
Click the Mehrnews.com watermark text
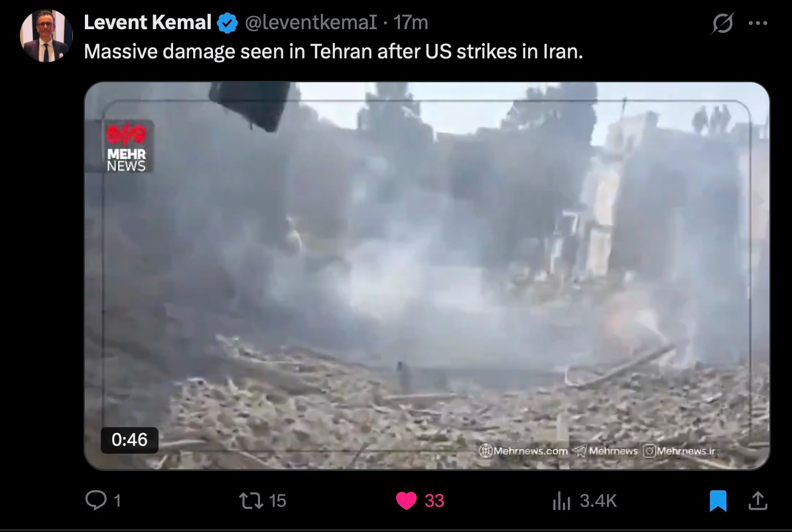click(523, 450)
